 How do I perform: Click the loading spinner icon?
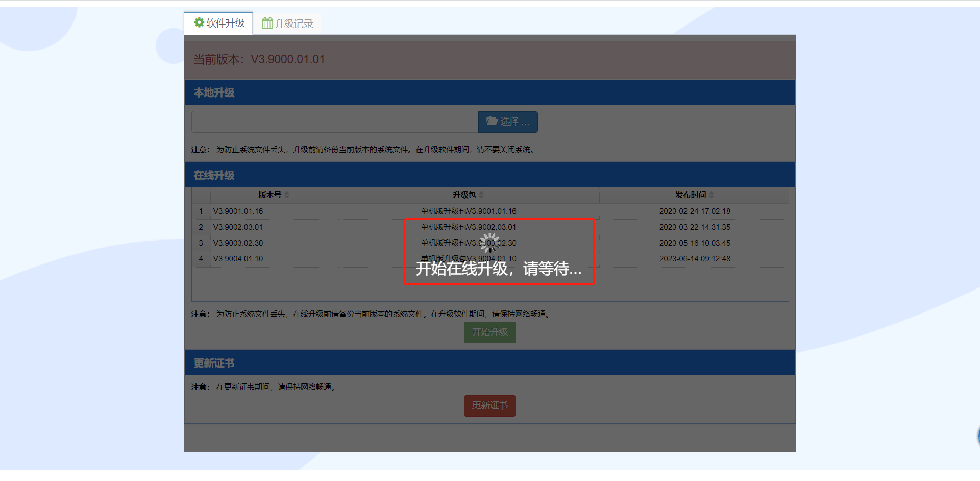[x=489, y=243]
